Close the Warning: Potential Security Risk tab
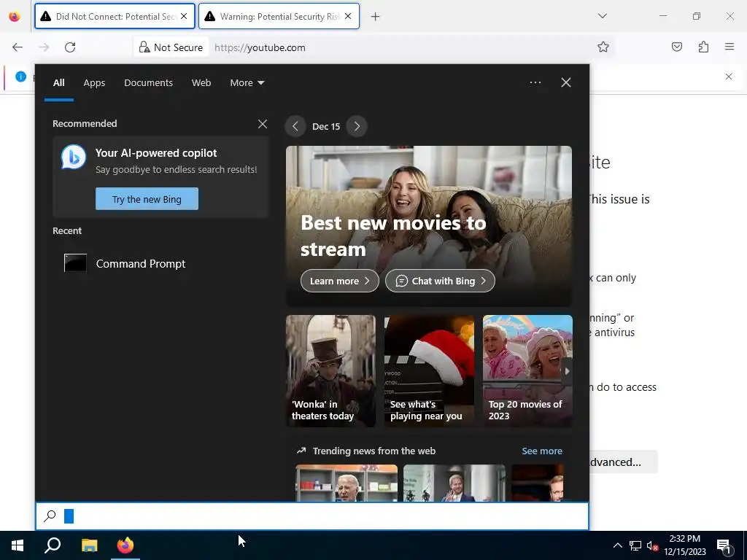This screenshot has width=747, height=560. coord(348,16)
